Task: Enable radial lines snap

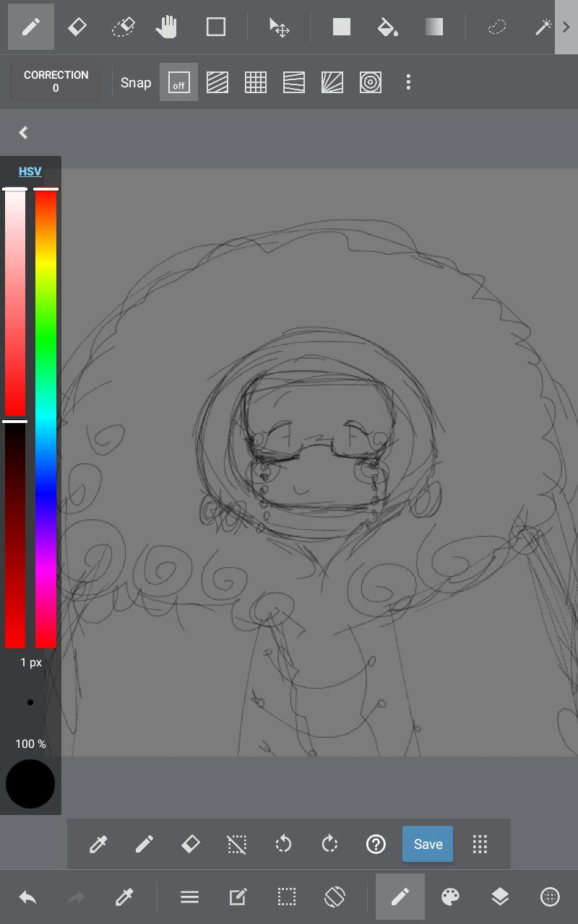Action: tap(332, 82)
